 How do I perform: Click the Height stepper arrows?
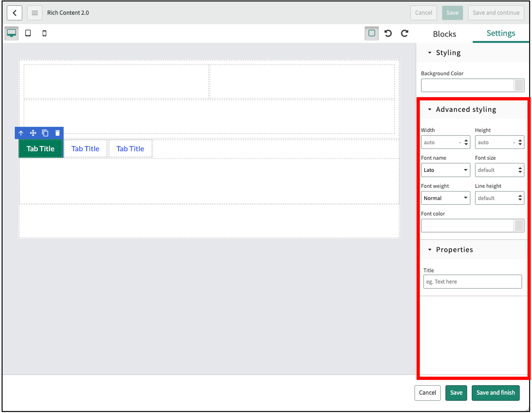pos(520,143)
